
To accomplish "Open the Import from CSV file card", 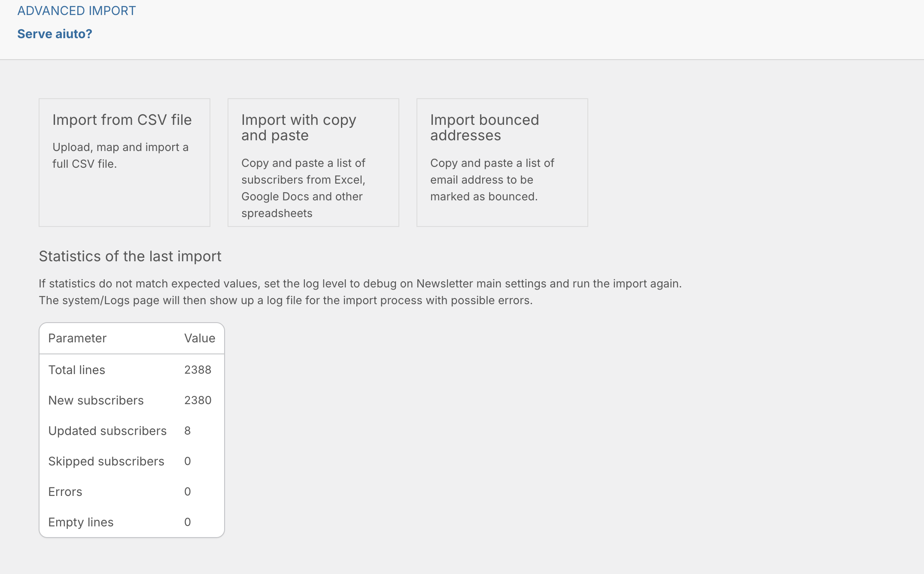I will [x=125, y=163].
